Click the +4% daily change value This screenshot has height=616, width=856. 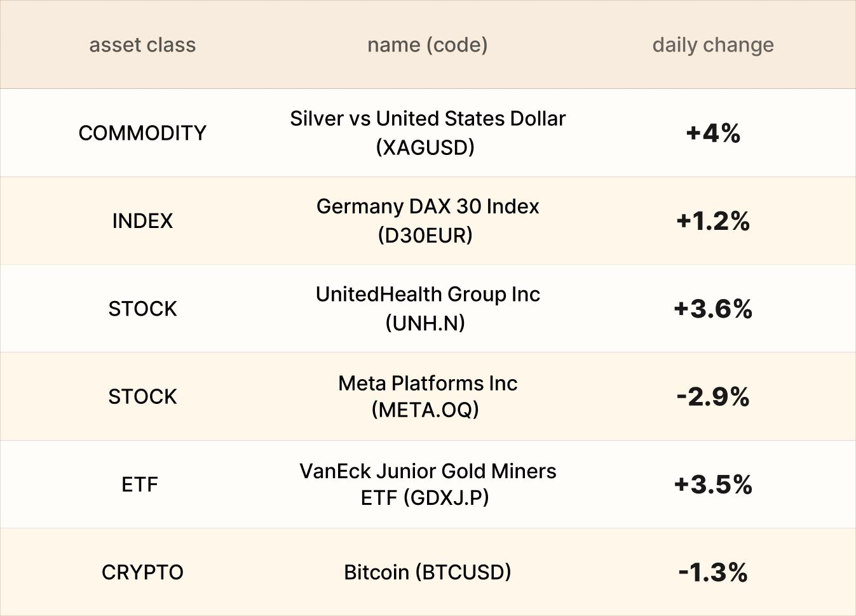coord(713,133)
